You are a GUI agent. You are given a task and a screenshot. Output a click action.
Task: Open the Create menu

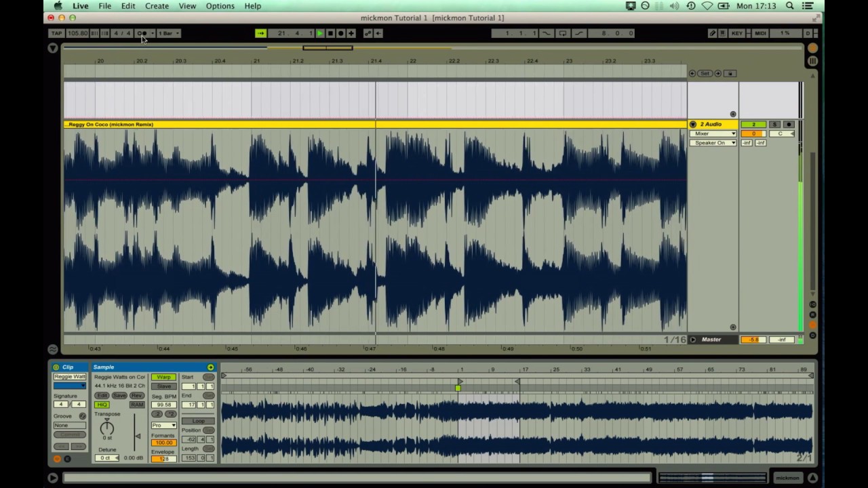pyautogui.click(x=157, y=6)
